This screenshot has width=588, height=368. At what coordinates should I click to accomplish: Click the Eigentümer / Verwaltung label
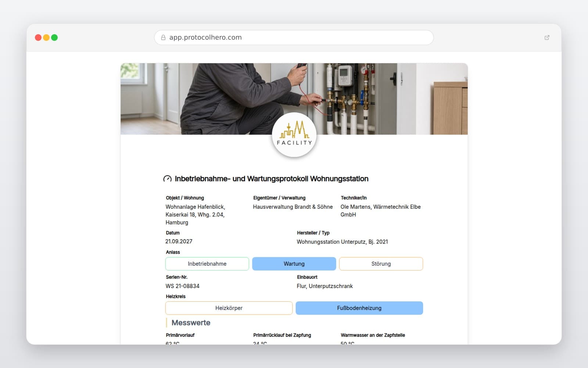[x=279, y=198]
